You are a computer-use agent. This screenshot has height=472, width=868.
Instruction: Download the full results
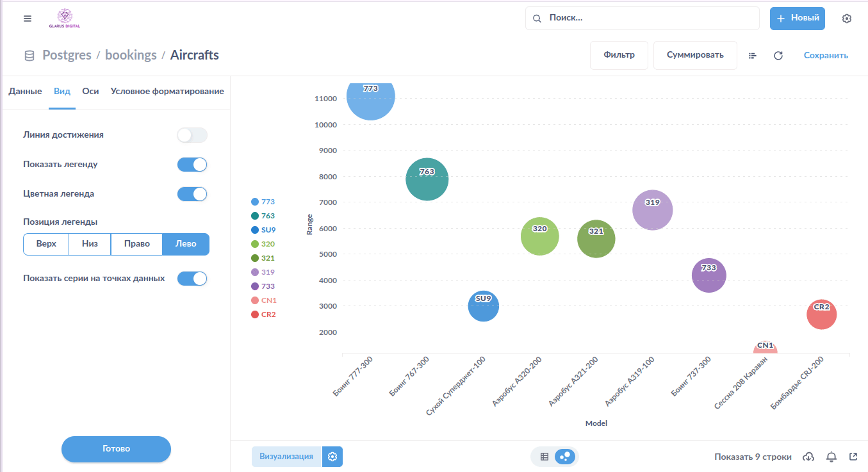click(808, 457)
